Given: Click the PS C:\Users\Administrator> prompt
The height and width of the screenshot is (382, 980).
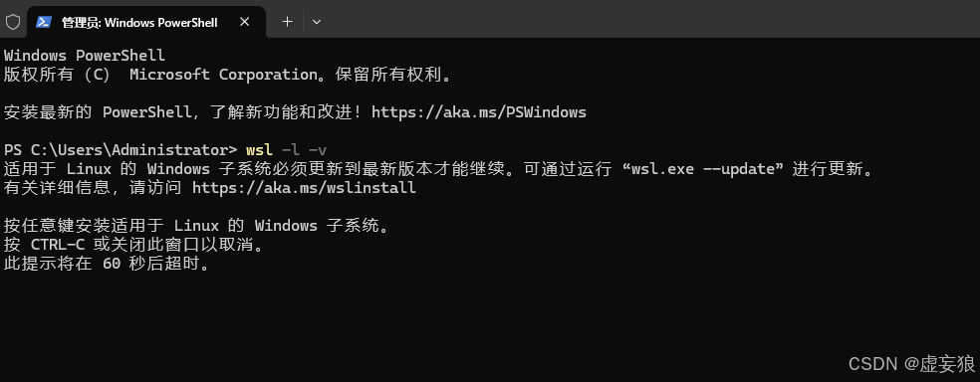Looking at the screenshot, I should [121, 150].
